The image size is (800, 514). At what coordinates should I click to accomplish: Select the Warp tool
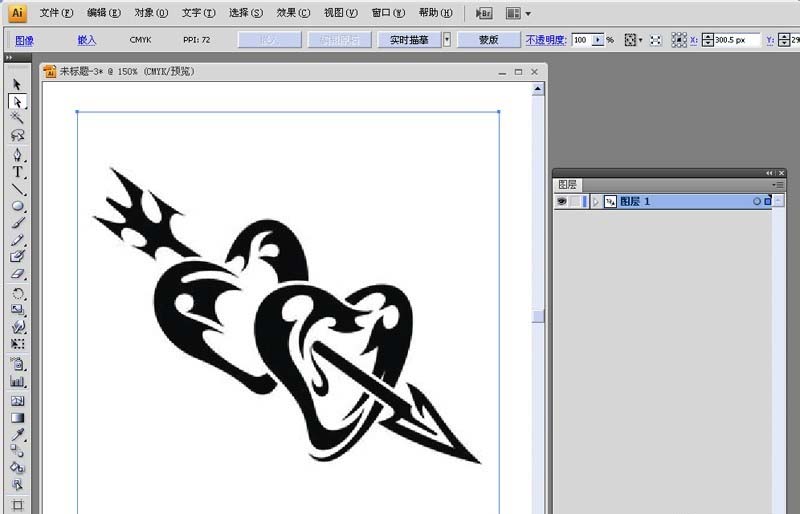coord(17,327)
